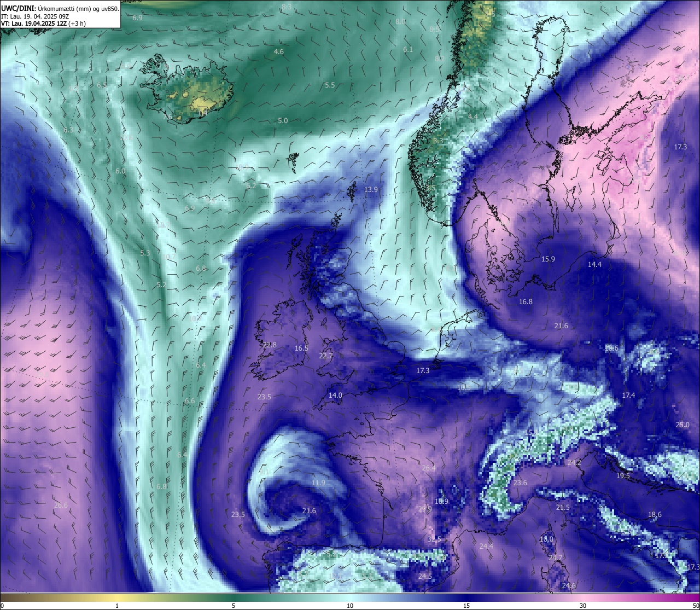Click the 4.4 value label

coord(473,117)
